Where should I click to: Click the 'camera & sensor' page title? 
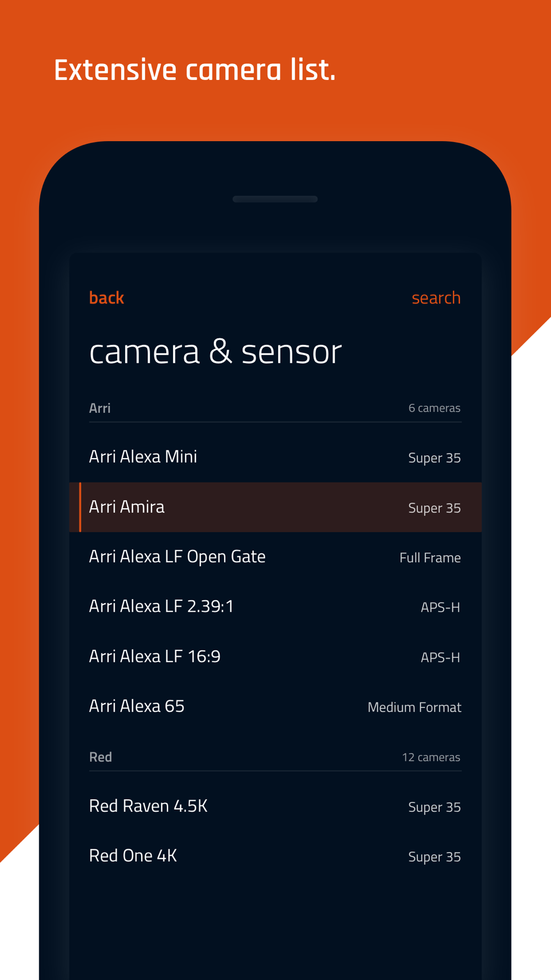[x=215, y=352]
